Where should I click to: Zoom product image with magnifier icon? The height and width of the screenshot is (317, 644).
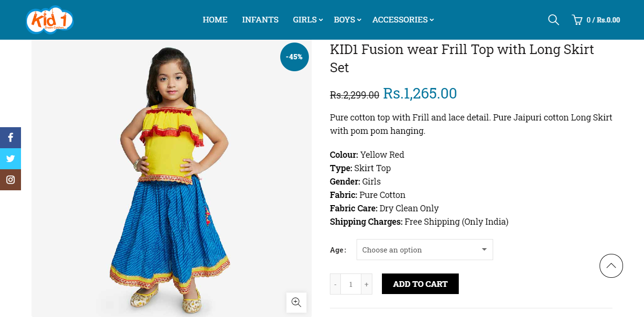pos(296,302)
